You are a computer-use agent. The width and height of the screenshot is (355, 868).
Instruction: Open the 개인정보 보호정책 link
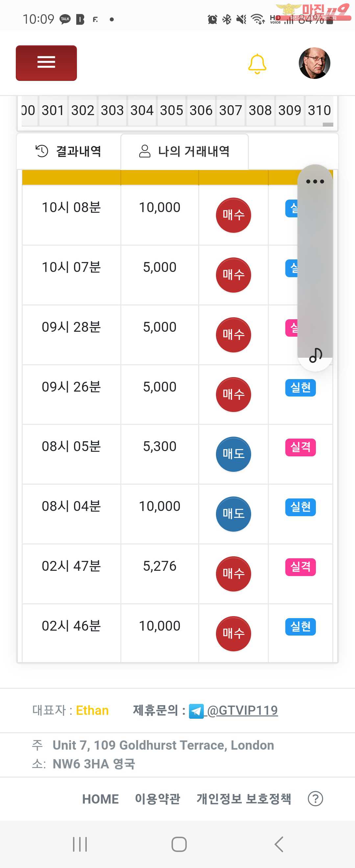tap(244, 799)
